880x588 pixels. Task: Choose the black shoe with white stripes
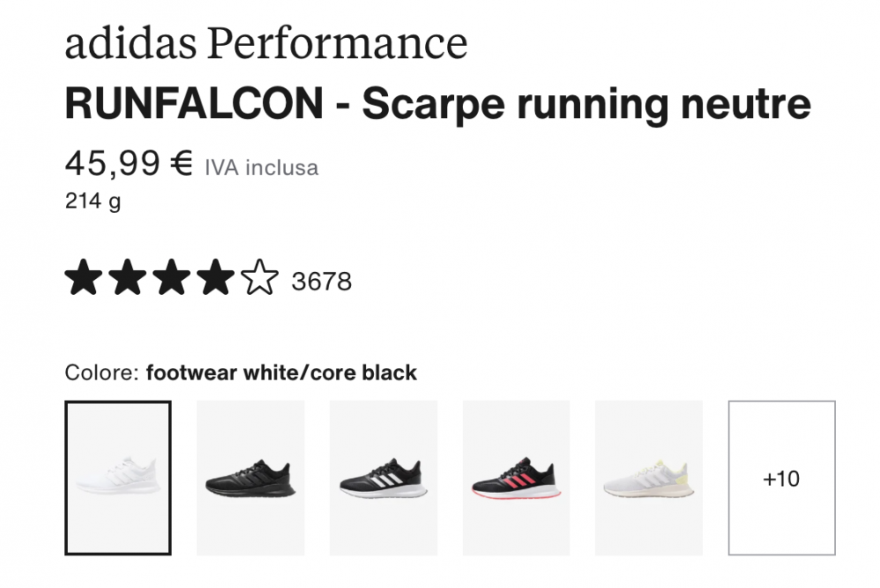[x=384, y=478]
